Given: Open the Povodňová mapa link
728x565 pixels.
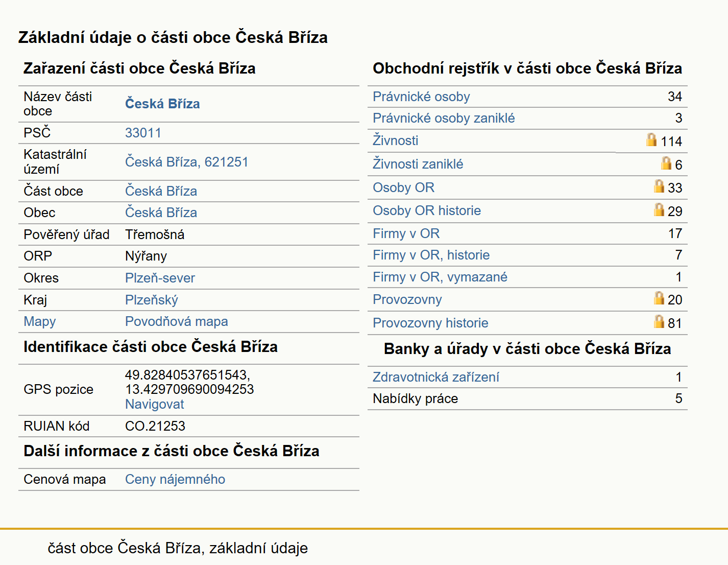Looking at the screenshot, I should [x=177, y=321].
